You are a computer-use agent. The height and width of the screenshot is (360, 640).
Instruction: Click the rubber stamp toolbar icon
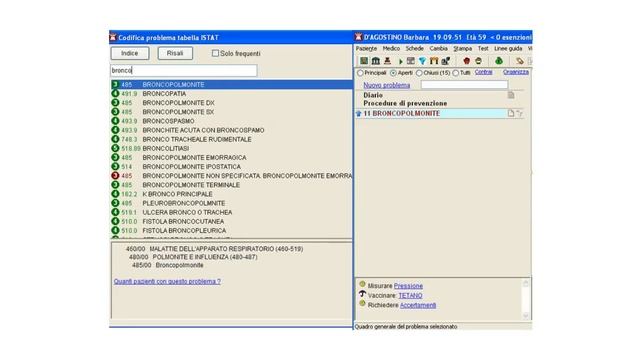coord(387,61)
